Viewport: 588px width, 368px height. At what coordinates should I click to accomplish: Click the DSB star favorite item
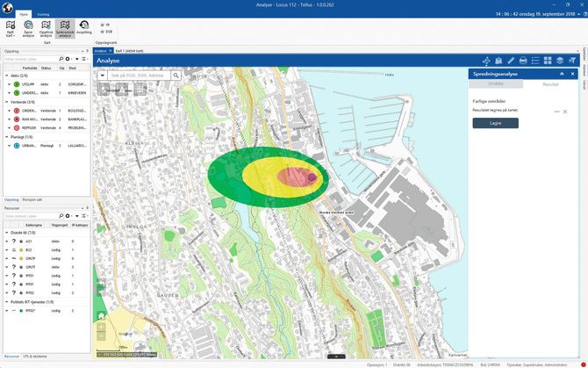tap(106, 32)
